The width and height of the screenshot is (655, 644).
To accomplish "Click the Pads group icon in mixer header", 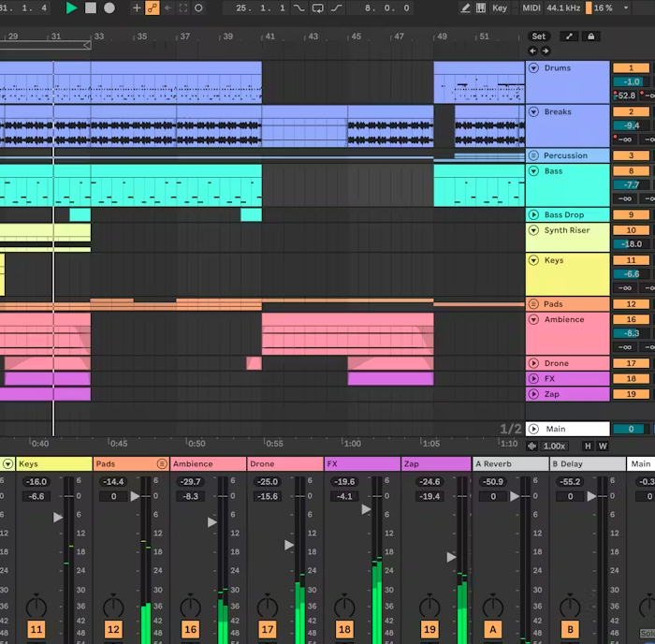I will tap(162, 464).
